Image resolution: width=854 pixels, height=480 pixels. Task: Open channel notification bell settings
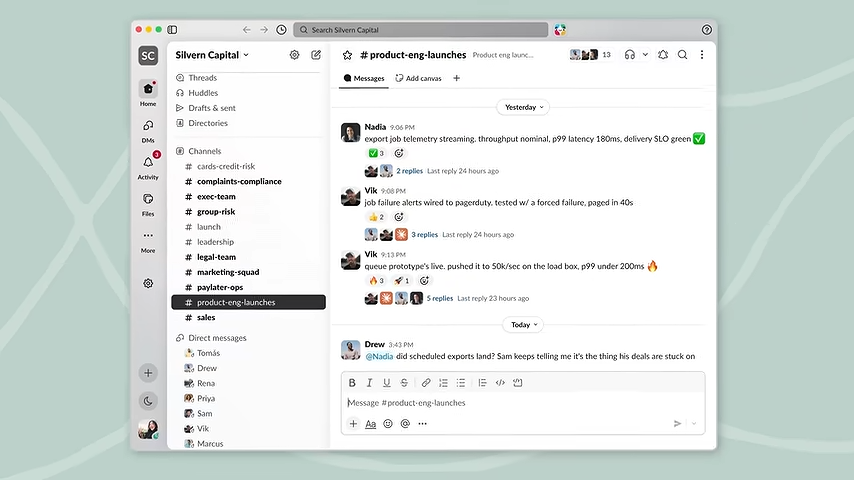[663, 54]
